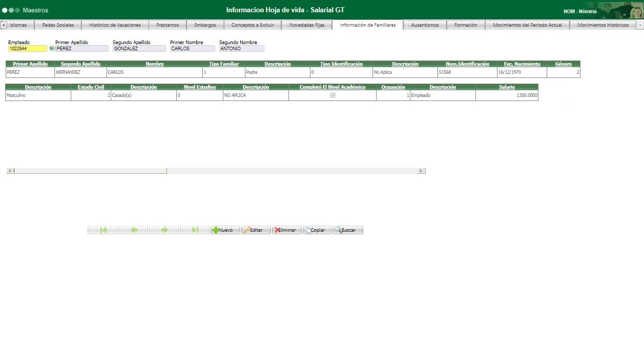Image resolution: width=644 pixels, height=361 pixels.
Task: Sort by Num.Identificación column header
Action: click(467, 64)
